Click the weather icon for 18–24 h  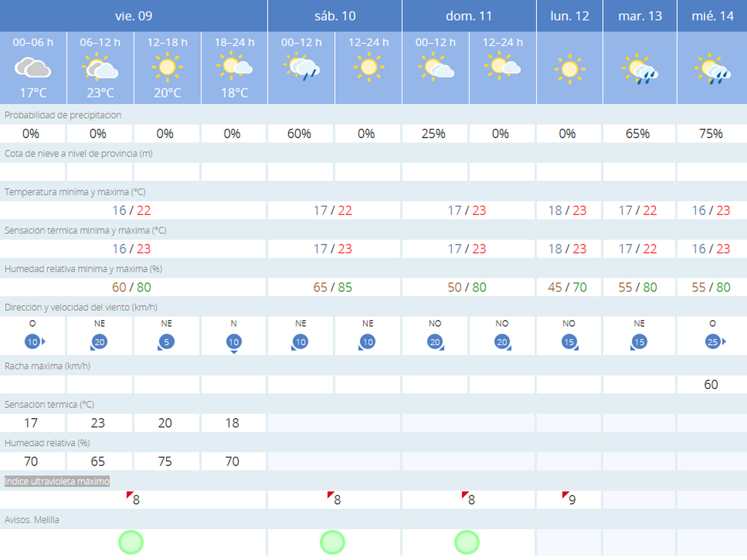point(234,66)
